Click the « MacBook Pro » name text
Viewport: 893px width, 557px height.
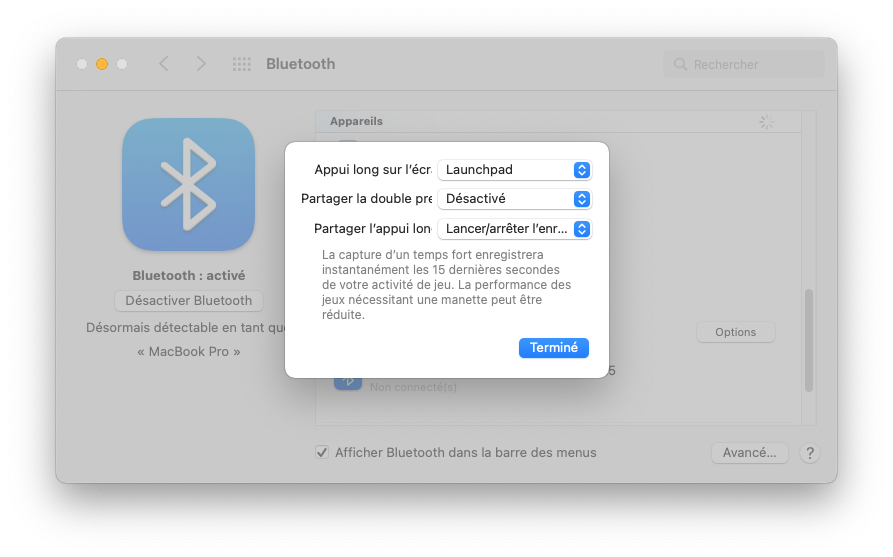[189, 352]
